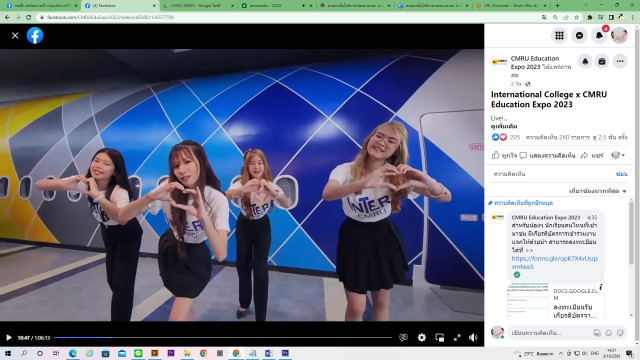The width and height of the screenshot is (640, 360).
Task: Open the account profile picture menu
Action: (x=619, y=36)
